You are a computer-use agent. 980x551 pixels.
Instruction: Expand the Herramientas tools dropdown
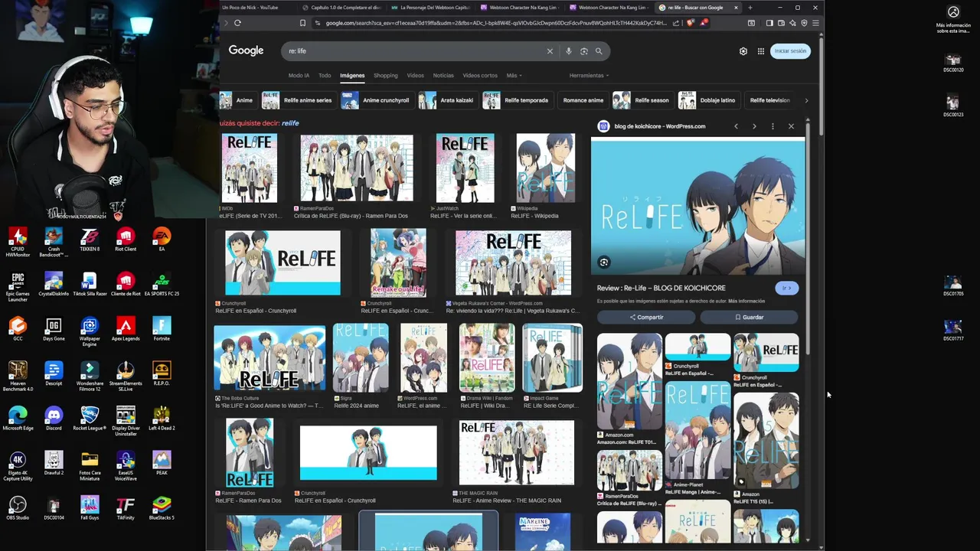point(589,76)
